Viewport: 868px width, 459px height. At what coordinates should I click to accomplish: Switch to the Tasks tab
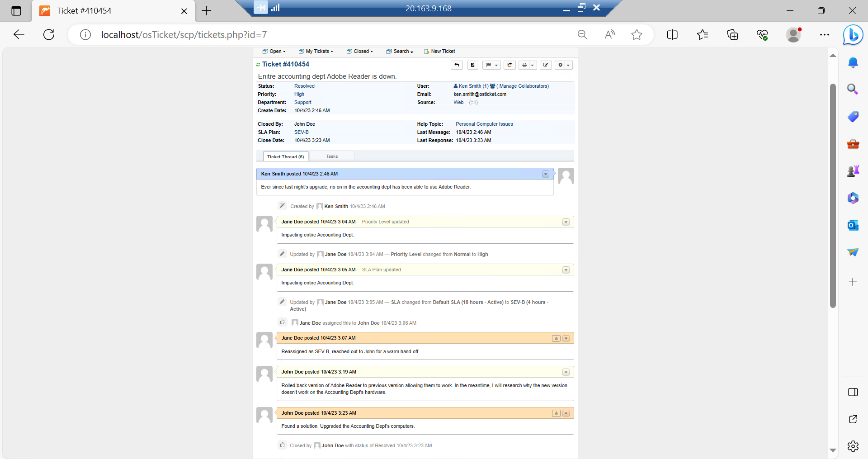point(331,156)
